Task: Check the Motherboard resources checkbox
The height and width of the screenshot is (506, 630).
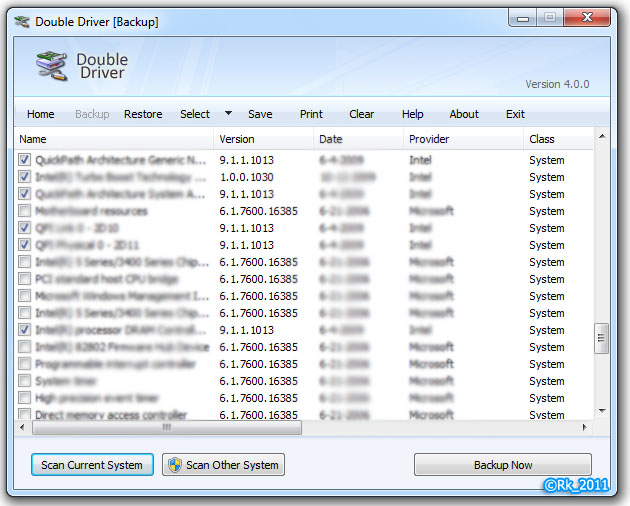Action: tap(24, 211)
